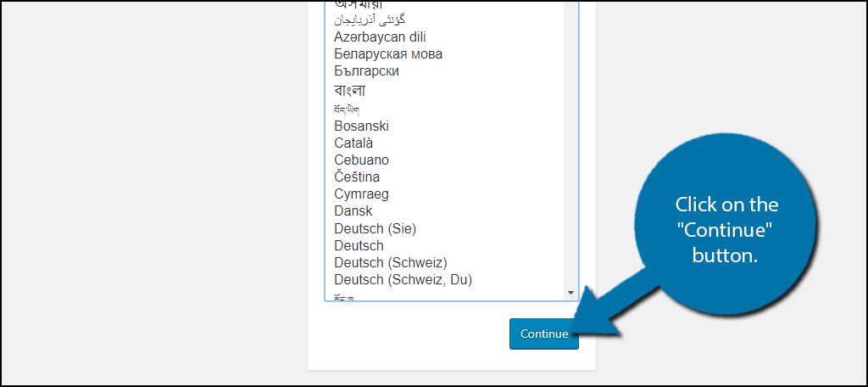Pick Български in the language list
The width and height of the screenshot is (868, 387).
click(x=366, y=71)
